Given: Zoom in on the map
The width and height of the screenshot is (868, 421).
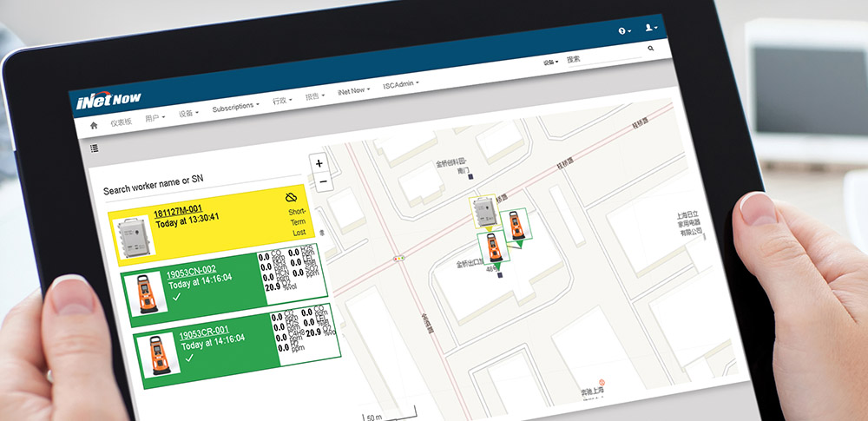Looking at the screenshot, I should click(x=319, y=162).
